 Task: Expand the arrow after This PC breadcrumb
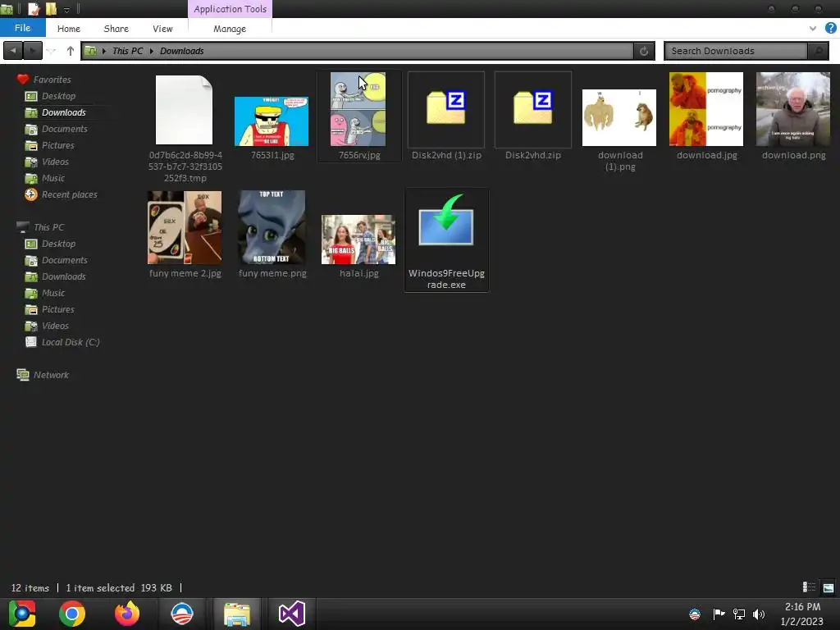click(152, 51)
